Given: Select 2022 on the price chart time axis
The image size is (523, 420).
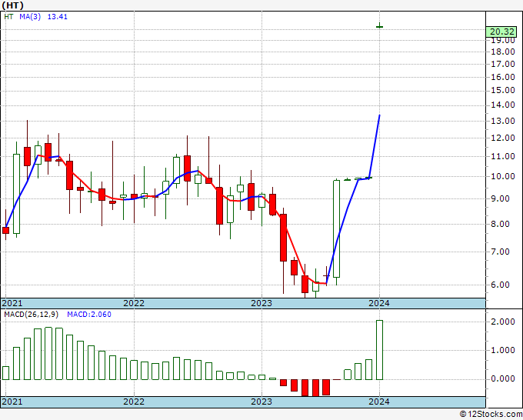Looking at the screenshot, I should pos(134,303).
